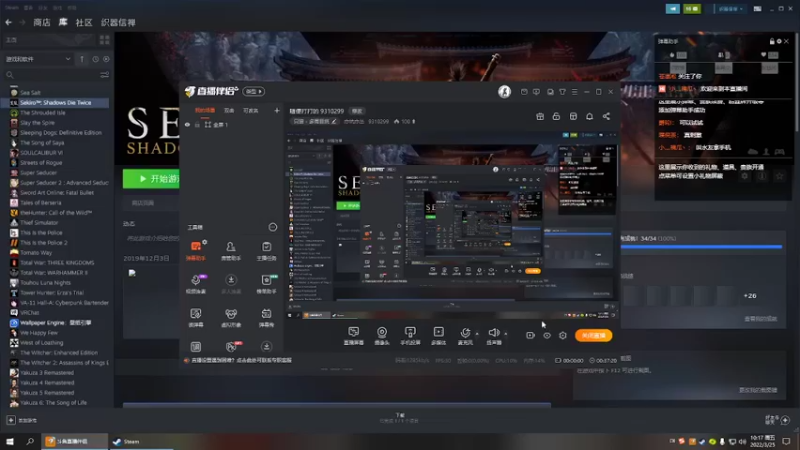Click the Steam library filter sliders icon

click(105, 75)
